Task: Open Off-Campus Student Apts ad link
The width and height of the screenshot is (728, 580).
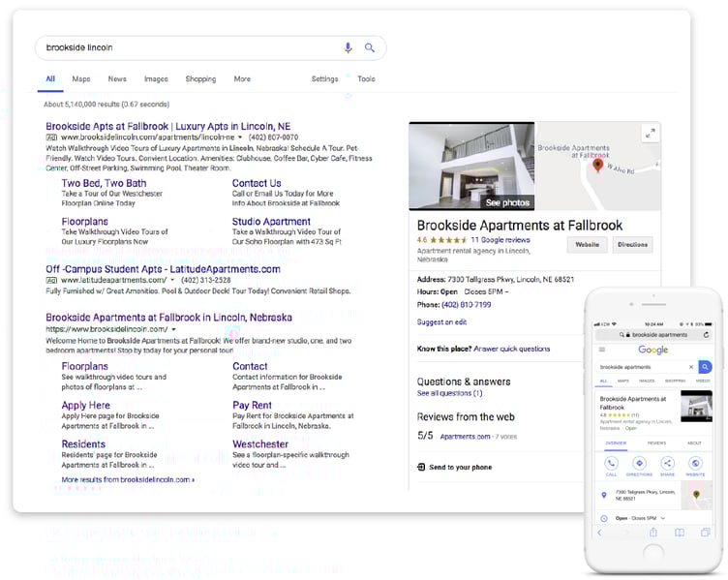Action: tap(163, 269)
